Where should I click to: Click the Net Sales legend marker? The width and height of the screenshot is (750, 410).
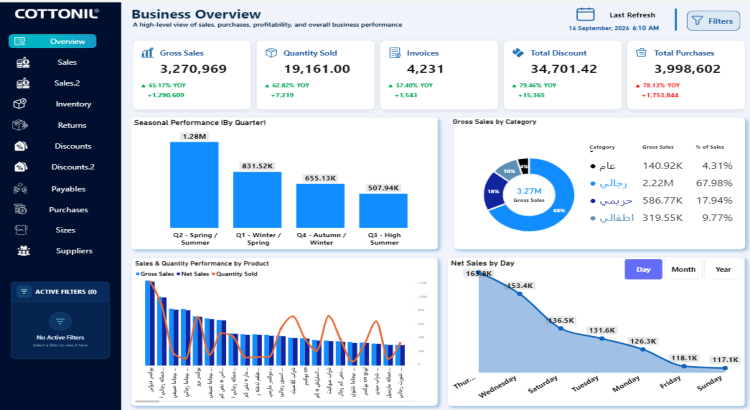pos(178,274)
